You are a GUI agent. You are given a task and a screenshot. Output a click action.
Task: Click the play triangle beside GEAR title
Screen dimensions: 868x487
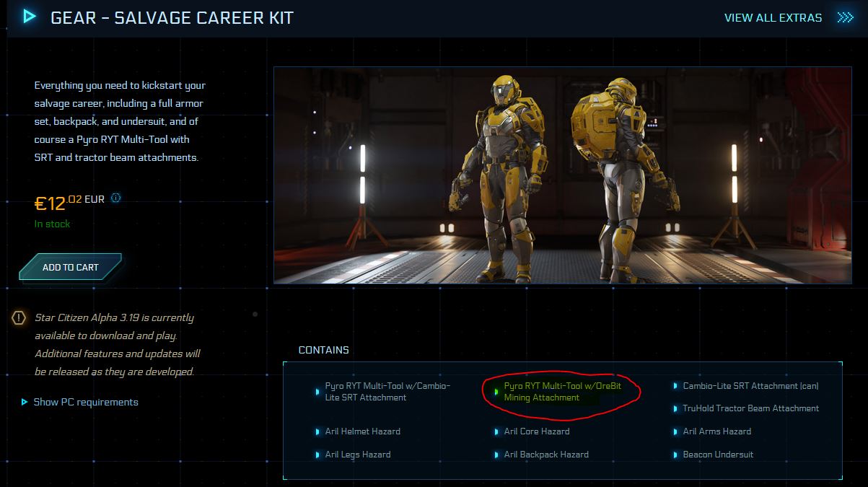(29, 17)
